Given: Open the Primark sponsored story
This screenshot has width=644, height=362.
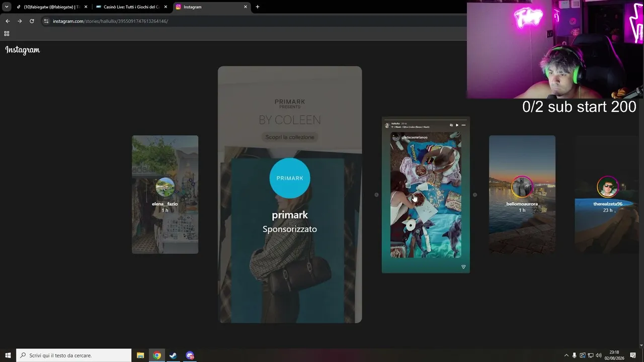Looking at the screenshot, I should point(290,195).
